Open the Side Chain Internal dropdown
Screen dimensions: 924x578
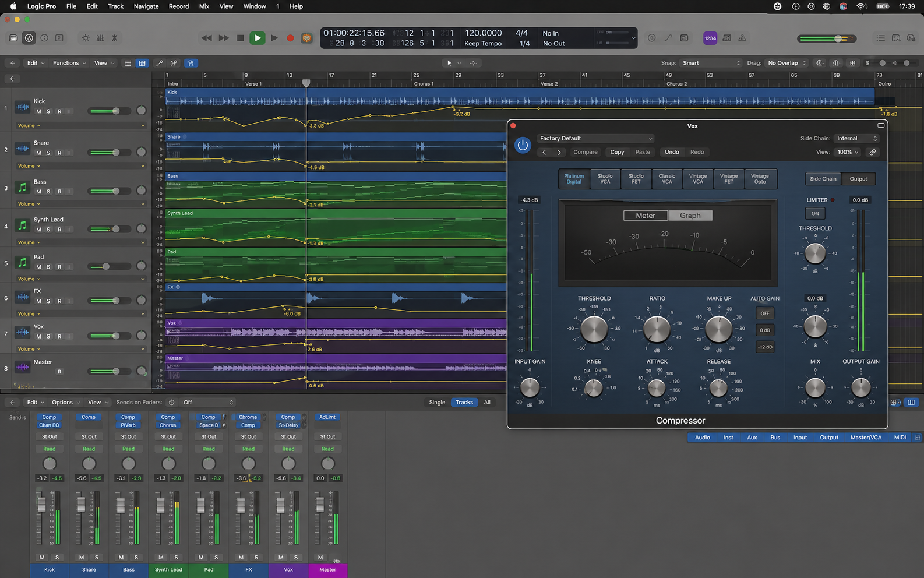point(856,139)
